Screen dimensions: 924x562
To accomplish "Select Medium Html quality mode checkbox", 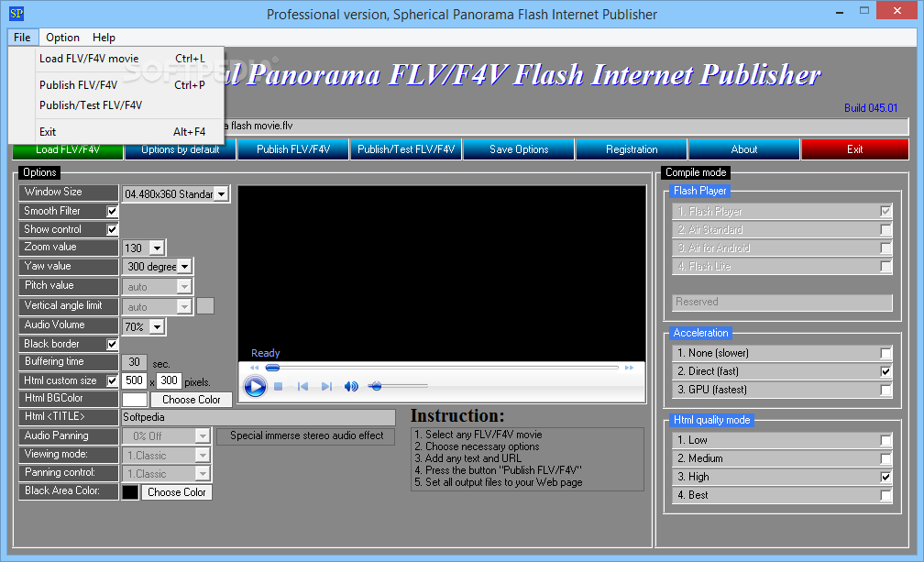I will 885,458.
